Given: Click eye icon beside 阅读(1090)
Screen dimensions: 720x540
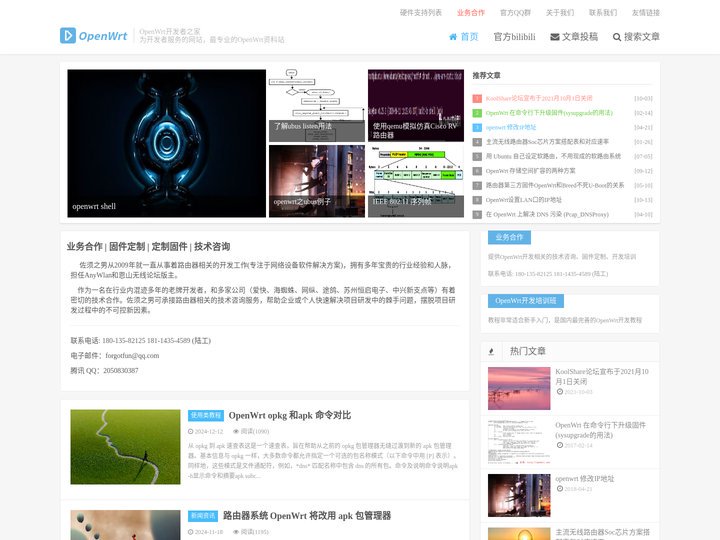Looking at the screenshot, I should 236,432.
